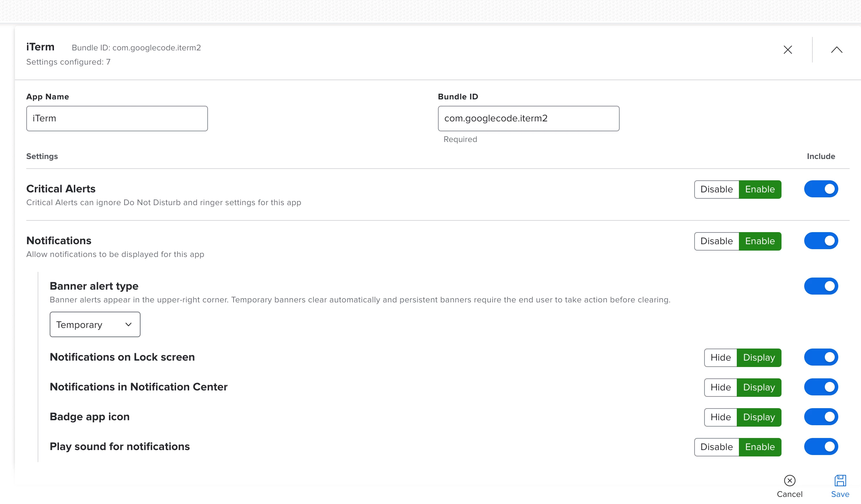Click the 'Play sound for notifications' label
861x504 pixels.
click(x=120, y=447)
